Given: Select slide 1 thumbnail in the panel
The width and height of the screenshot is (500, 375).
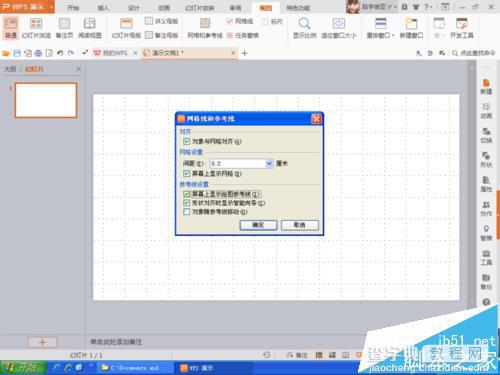Looking at the screenshot, I should pyautogui.click(x=46, y=100).
